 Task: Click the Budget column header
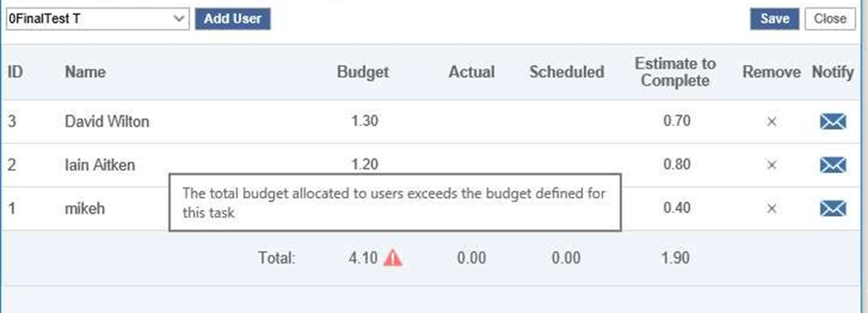tap(363, 72)
